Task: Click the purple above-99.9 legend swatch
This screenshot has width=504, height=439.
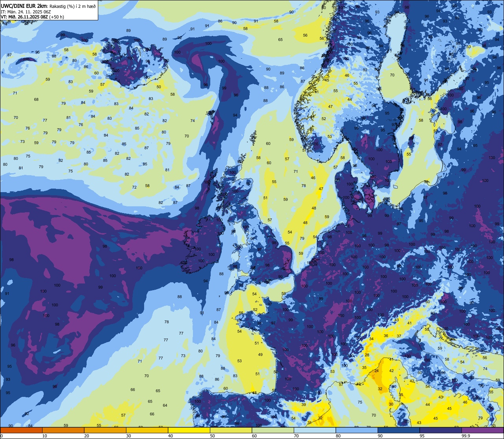Action: coord(483,430)
